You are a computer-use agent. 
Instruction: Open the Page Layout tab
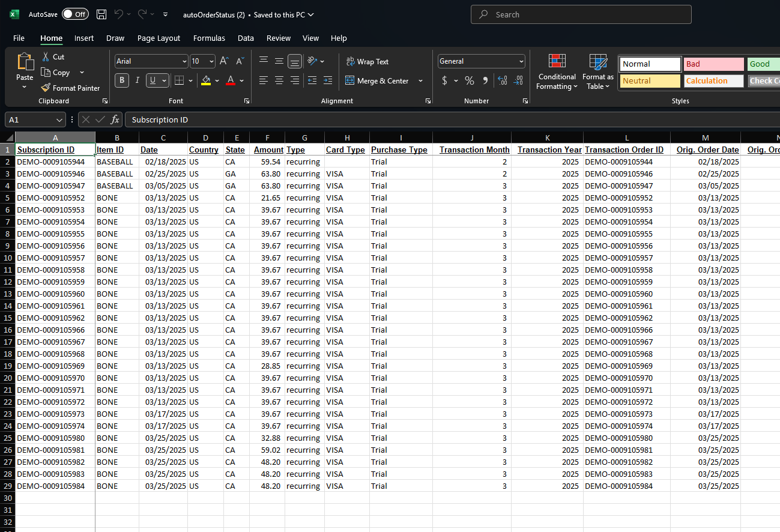click(x=159, y=38)
